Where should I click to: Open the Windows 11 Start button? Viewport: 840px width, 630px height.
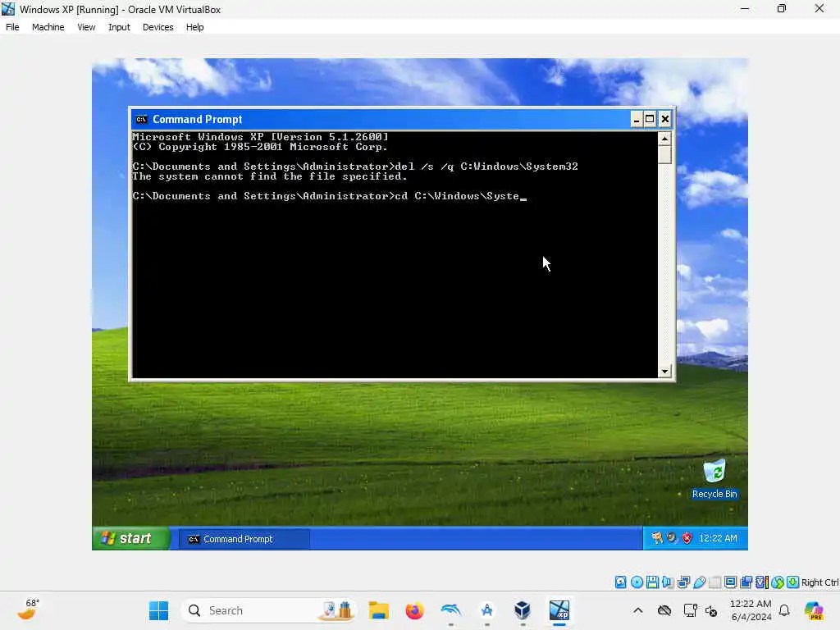click(x=158, y=610)
